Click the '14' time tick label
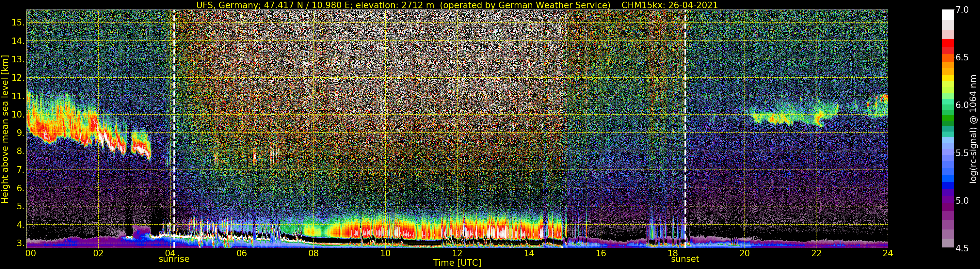The width and height of the screenshot is (980, 269). 529,253
